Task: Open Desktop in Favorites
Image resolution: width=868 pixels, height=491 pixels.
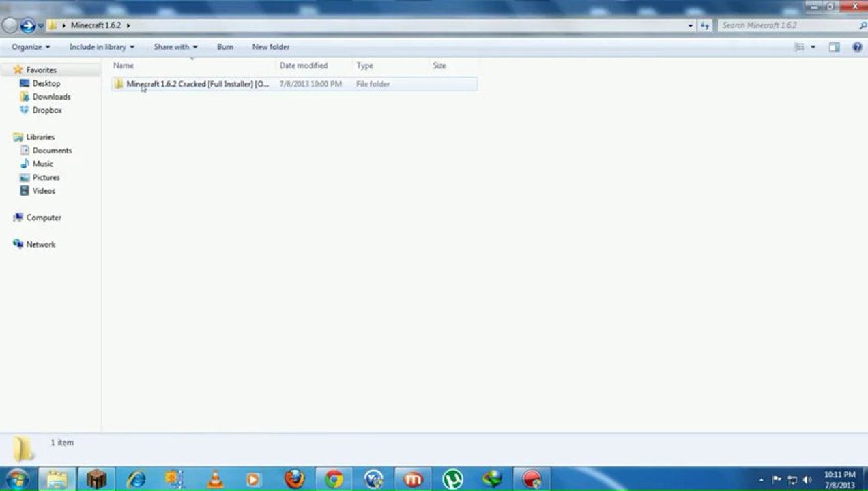Action: coord(46,83)
